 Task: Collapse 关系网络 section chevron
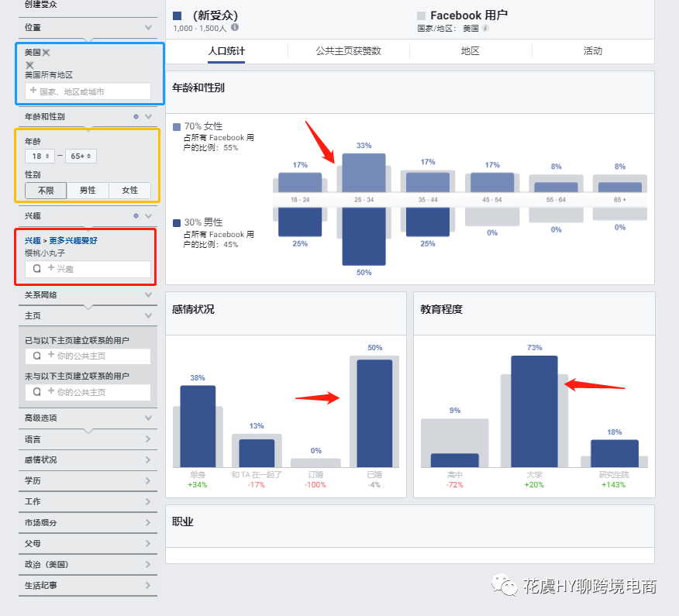149,294
